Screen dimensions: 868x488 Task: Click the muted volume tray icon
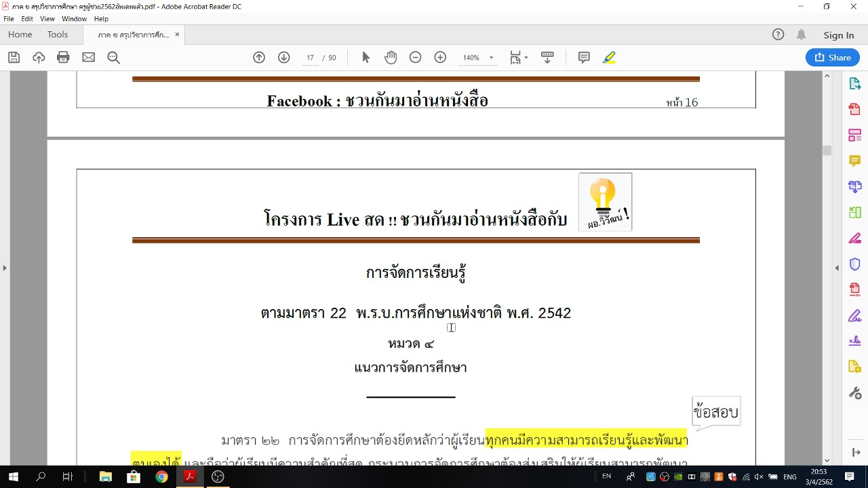759,476
